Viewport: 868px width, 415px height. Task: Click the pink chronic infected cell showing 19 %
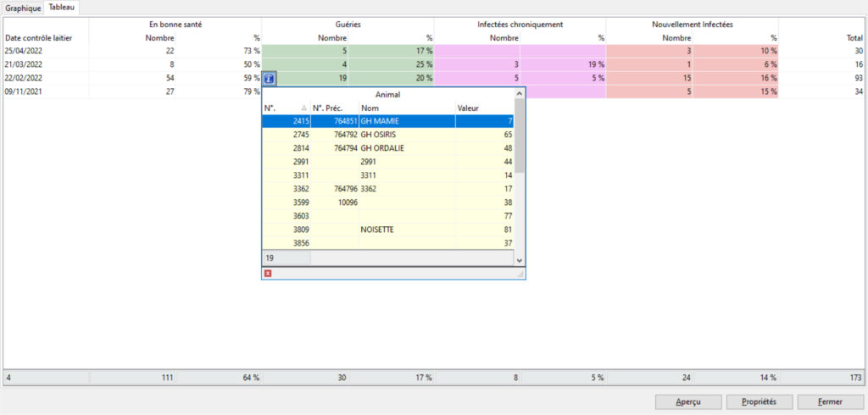tap(563, 65)
